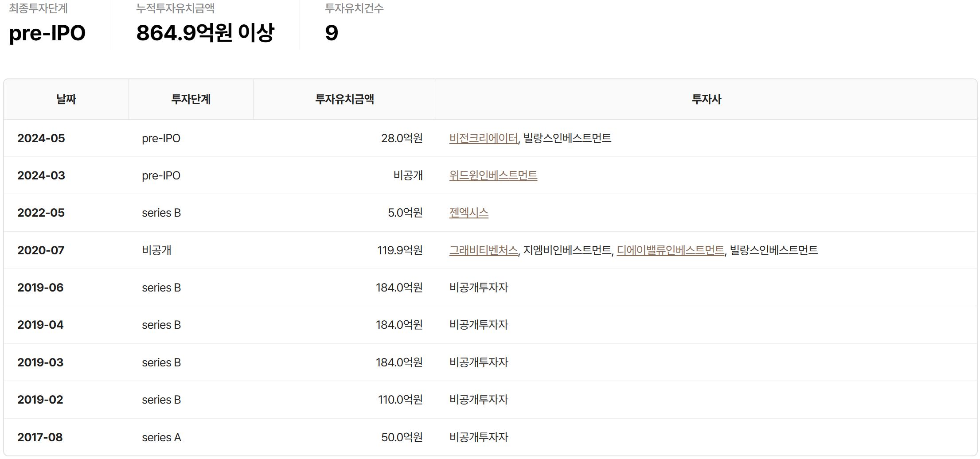Follow the 그래비티벤처스 link

pos(483,250)
